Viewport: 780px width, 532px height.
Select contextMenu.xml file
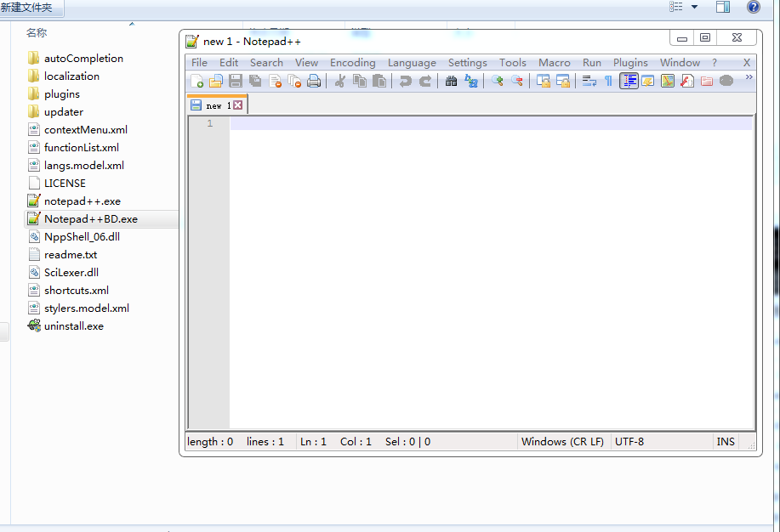point(86,130)
